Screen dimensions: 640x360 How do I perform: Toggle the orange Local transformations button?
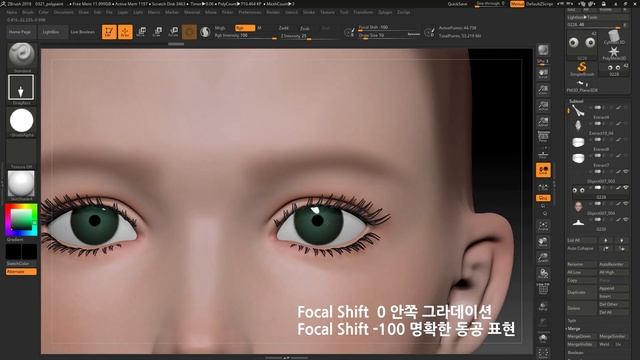click(543, 170)
